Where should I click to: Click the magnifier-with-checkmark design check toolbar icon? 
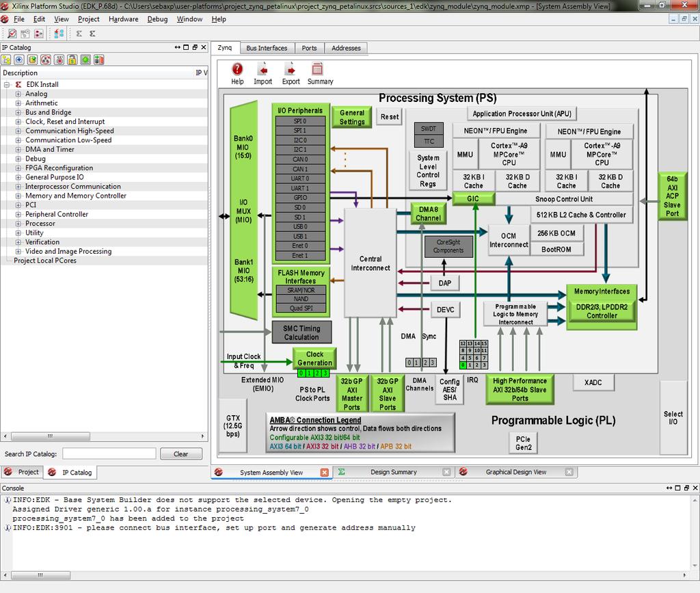(12, 34)
